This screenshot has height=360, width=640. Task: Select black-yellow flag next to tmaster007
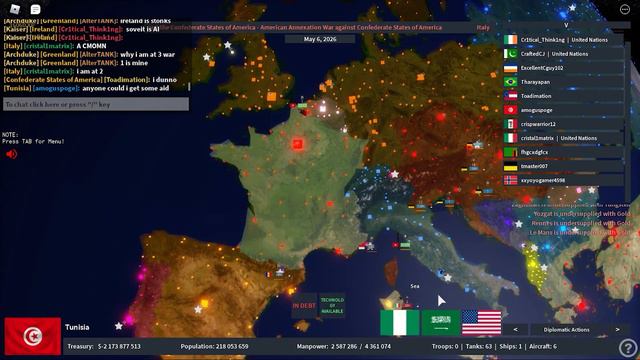pyautogui.click(x=510, y=166)
